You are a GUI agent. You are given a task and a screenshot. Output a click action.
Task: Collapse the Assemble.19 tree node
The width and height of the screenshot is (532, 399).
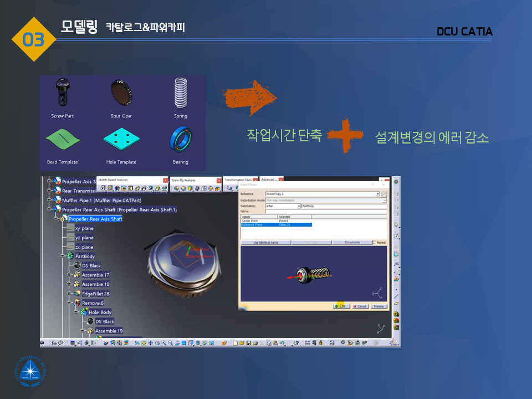click(x=83, y=330)
